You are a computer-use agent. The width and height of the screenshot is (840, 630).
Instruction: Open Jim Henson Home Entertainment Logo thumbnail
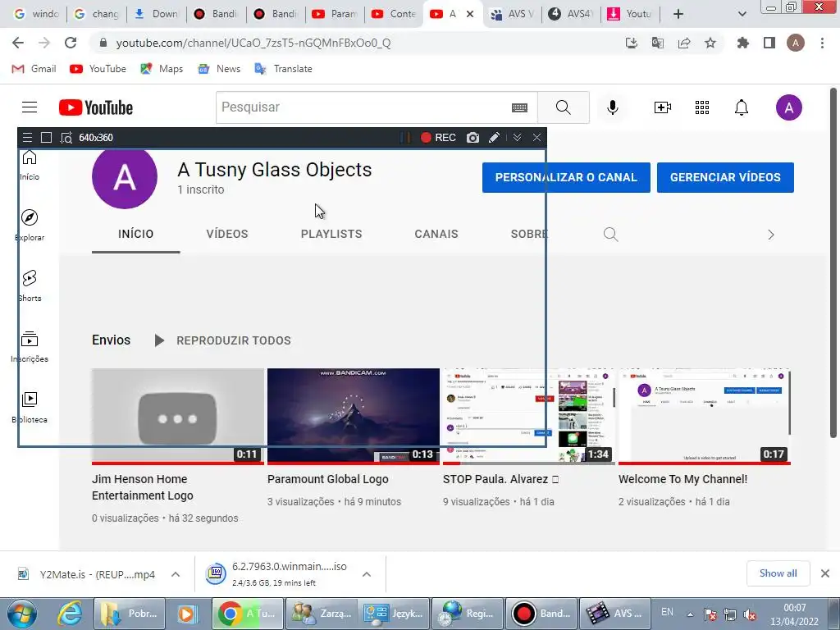click(x=178, y=416)
